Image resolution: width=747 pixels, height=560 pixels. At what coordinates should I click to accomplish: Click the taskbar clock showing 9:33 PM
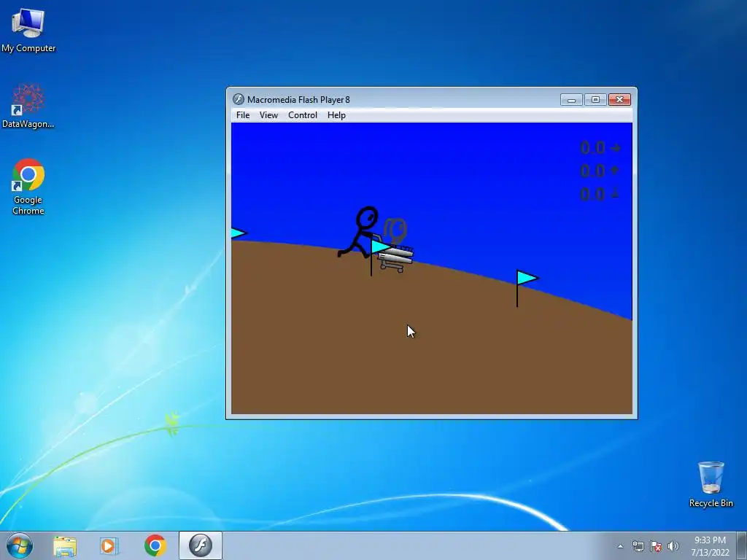point(710,546)
